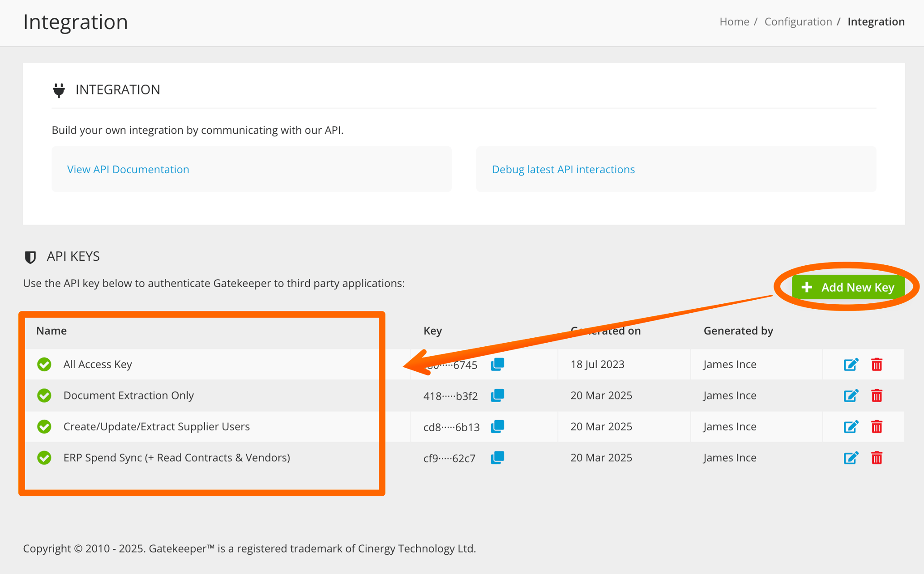Edit the All Access Key entry
The width and height of the screenshot is (924, 574).
tap(851, 365)
